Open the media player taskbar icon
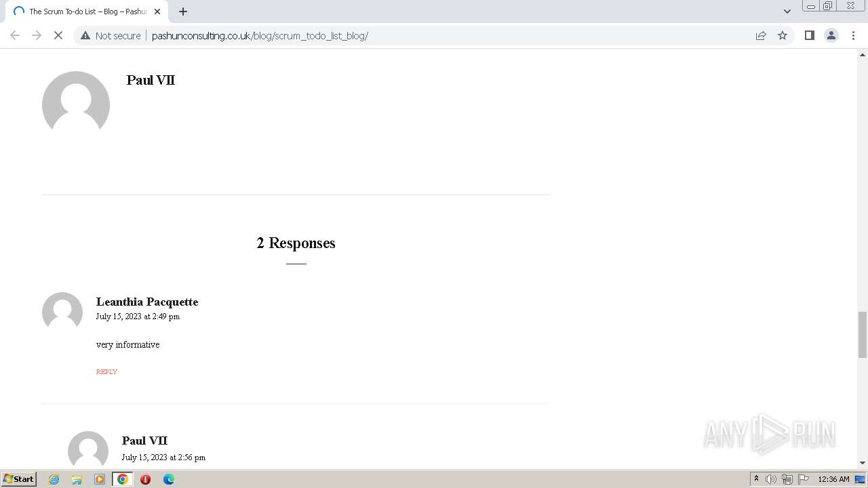This screenshot has width=868, height=488. [100, 479]
